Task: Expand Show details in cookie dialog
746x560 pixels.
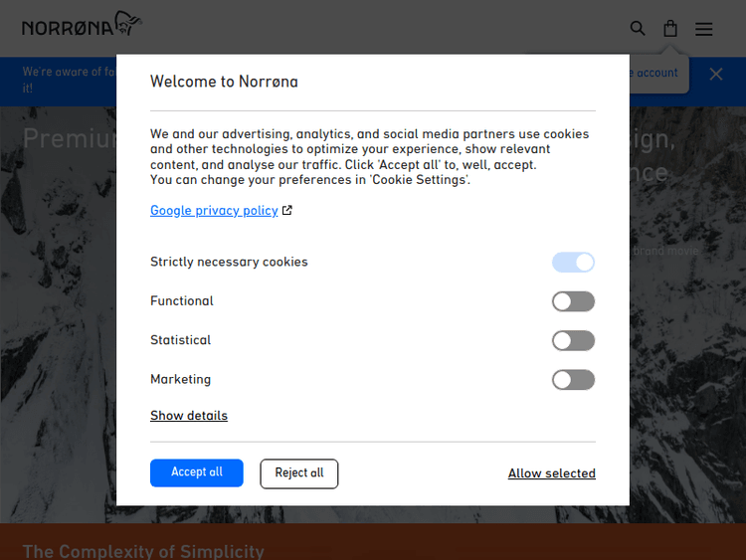Action: (x=189, y=416)
